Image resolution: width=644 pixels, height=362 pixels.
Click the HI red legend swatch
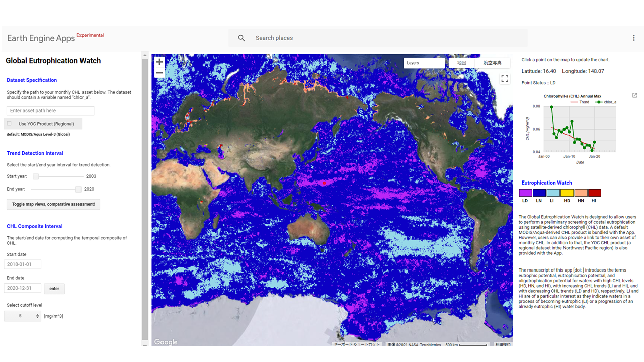[594, 193]
